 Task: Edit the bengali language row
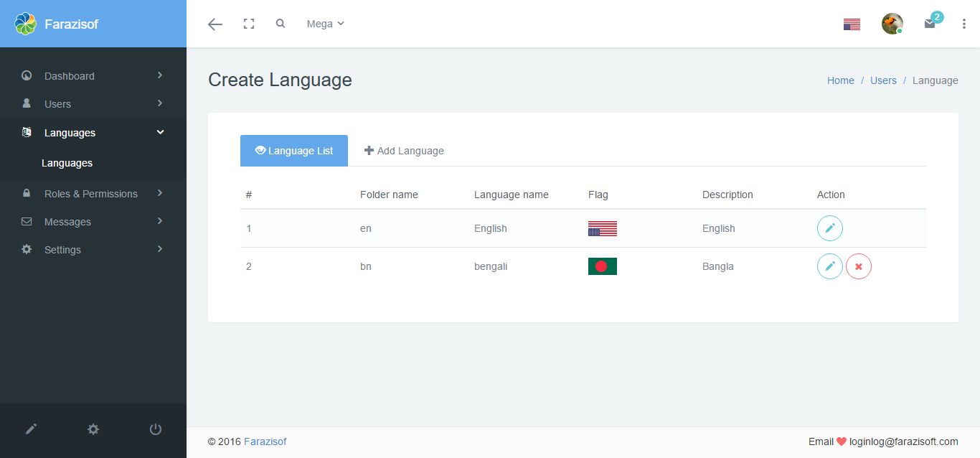[829, 266]
